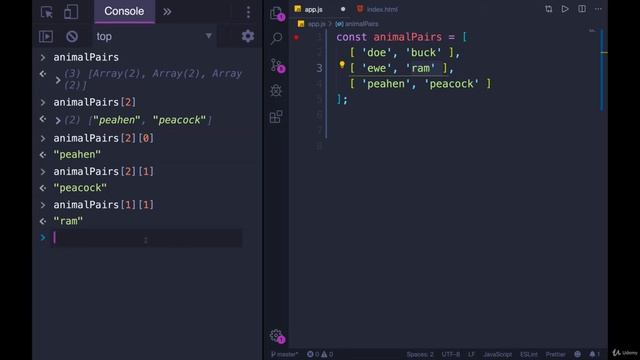640x360 pixels.
Task: Click the console prompt input line
Action: pos(147,238)
